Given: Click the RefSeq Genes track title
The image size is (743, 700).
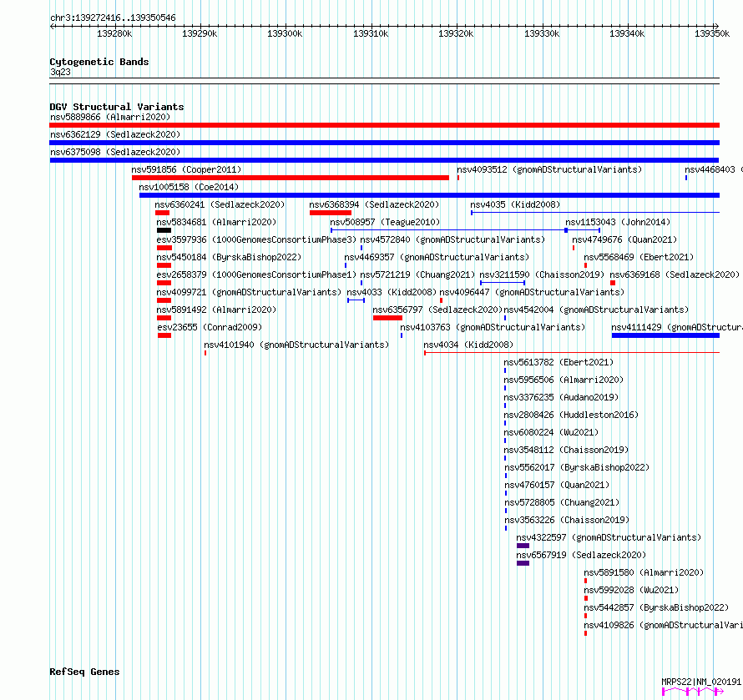Looking at the screenshot, I should (84, 672).
